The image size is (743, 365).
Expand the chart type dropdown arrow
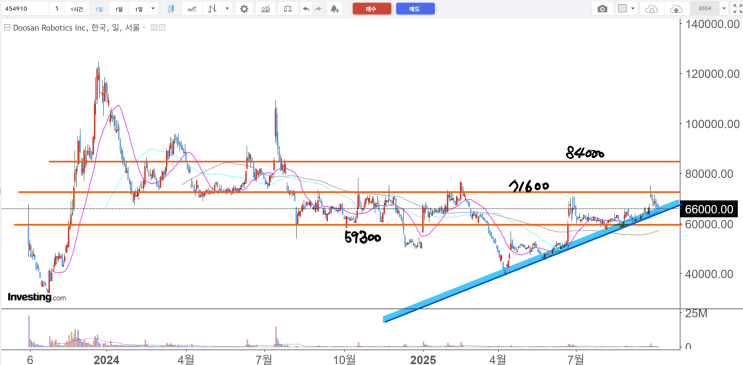tap(228, 9)
